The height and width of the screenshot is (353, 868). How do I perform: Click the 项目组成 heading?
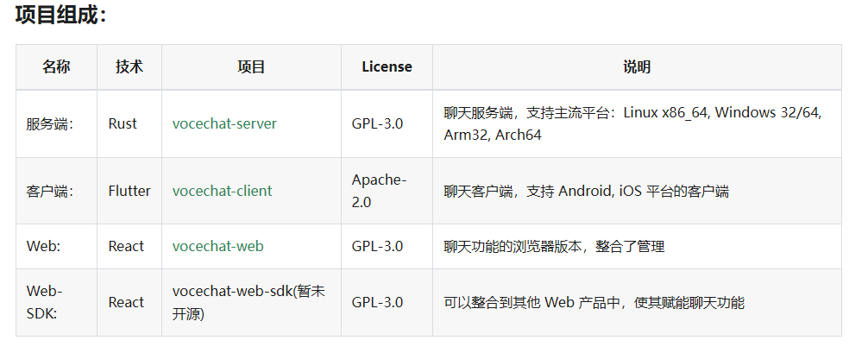pos(61,15)
